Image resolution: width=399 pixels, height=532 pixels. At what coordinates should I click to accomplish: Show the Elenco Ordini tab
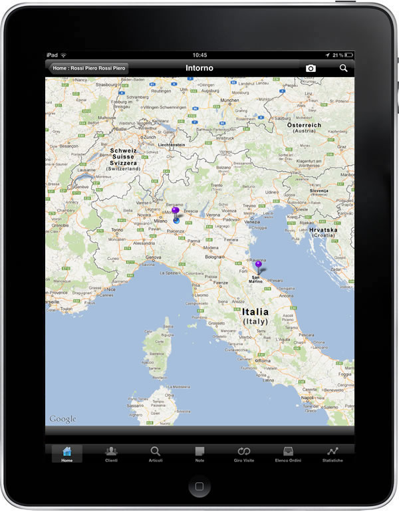pyautogui.click(x=288, y=454)
